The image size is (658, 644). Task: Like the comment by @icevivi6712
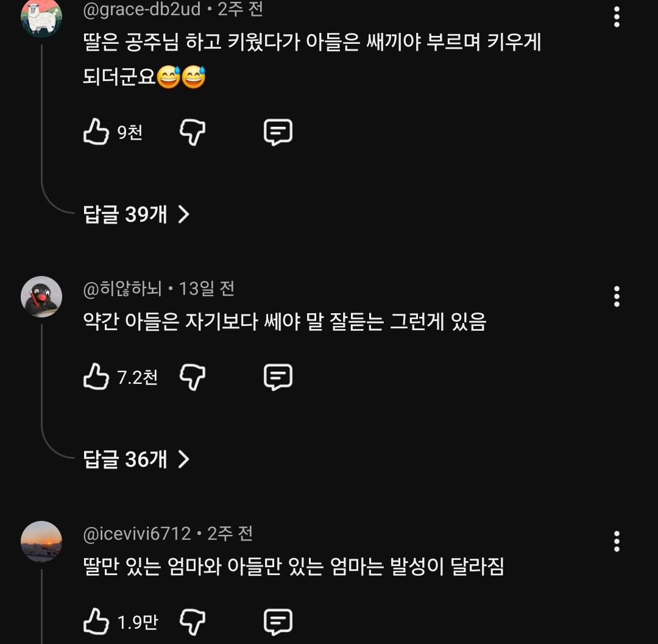coord(96,622)
